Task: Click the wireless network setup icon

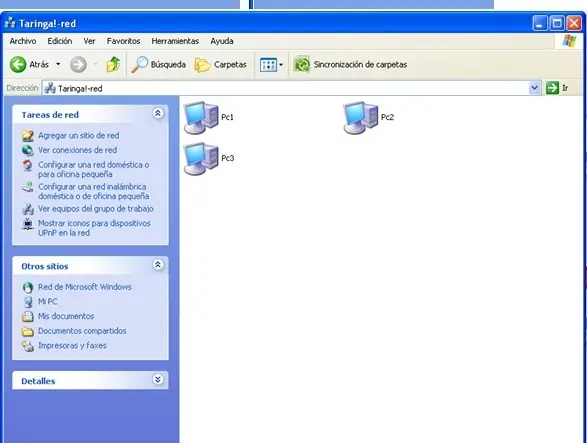Action: (28, 187)
